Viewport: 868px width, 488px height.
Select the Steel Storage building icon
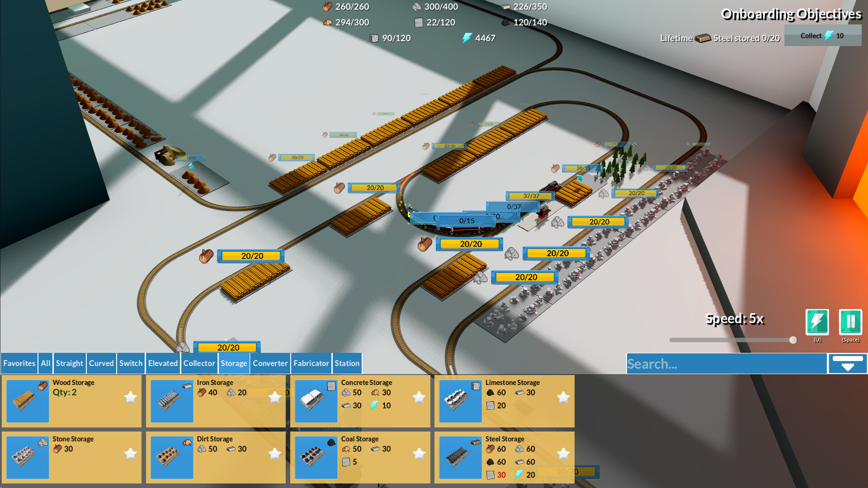pos(460,457)
